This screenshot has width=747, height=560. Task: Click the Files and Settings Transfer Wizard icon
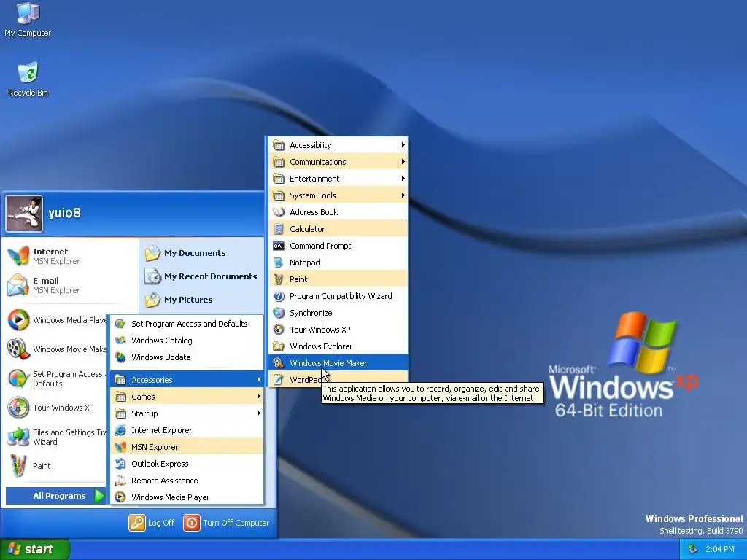click(18, 437)
